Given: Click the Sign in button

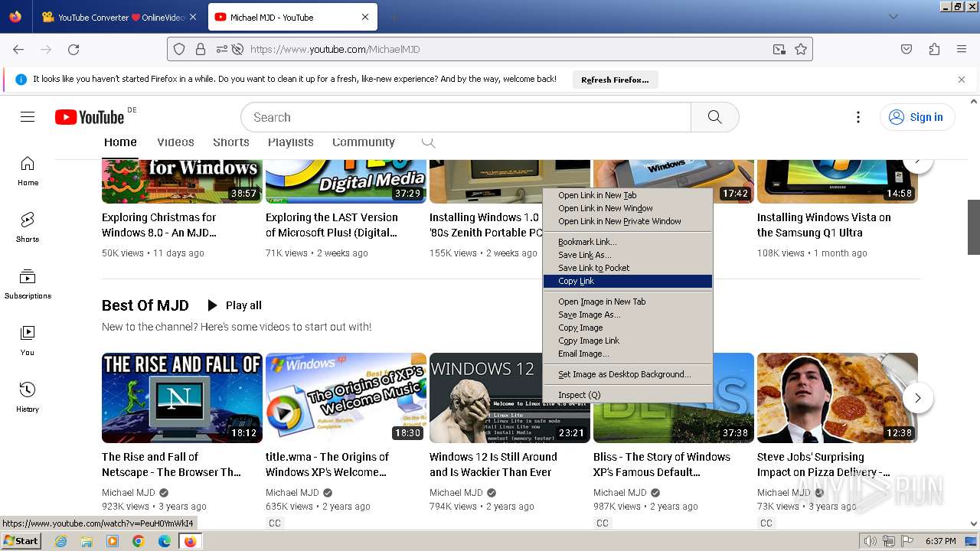Looking at the screenshot, I should [x=916, y=117].
